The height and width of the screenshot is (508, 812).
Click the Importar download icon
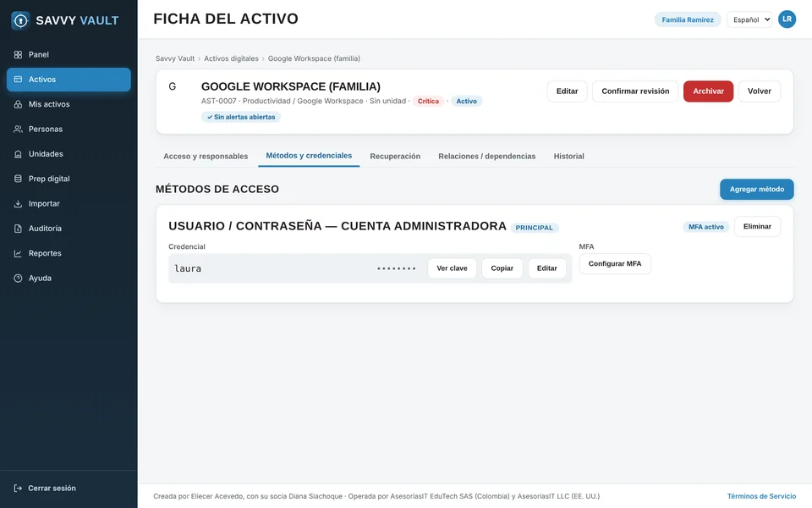pyautogui.click(x=18, y=204)
